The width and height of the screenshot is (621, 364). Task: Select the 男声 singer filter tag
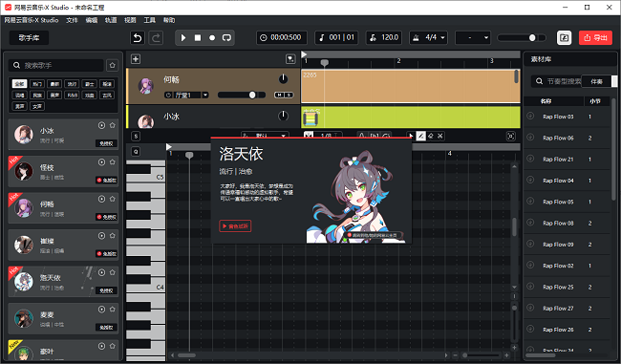click(x=19, y=106)
